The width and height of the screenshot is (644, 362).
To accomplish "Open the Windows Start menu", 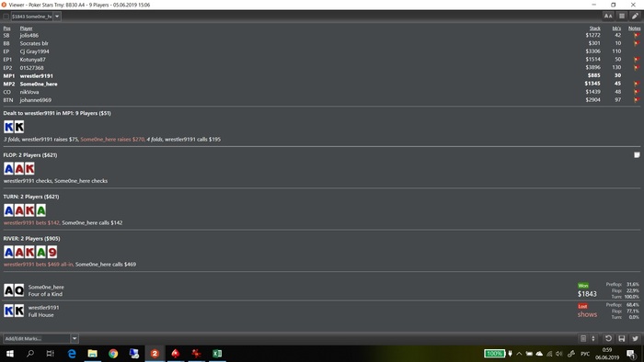I will 10,354.
